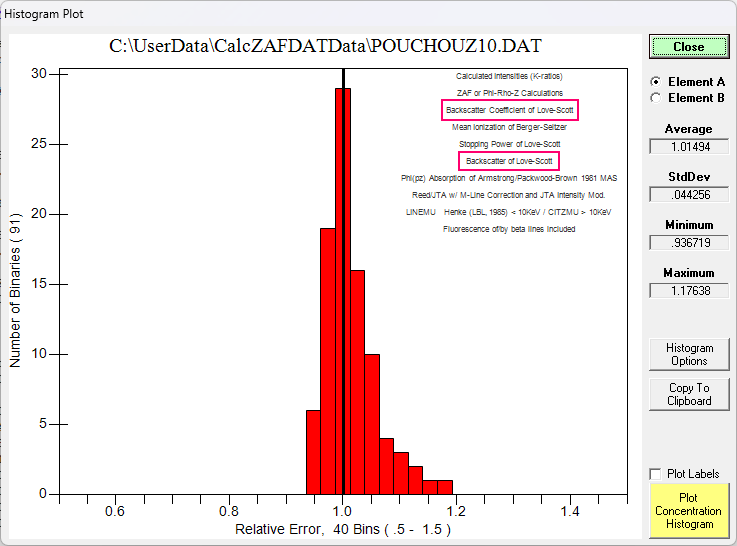Click the StdDev value field
Screen dimensions: 737x546
(x=688, y=195)
